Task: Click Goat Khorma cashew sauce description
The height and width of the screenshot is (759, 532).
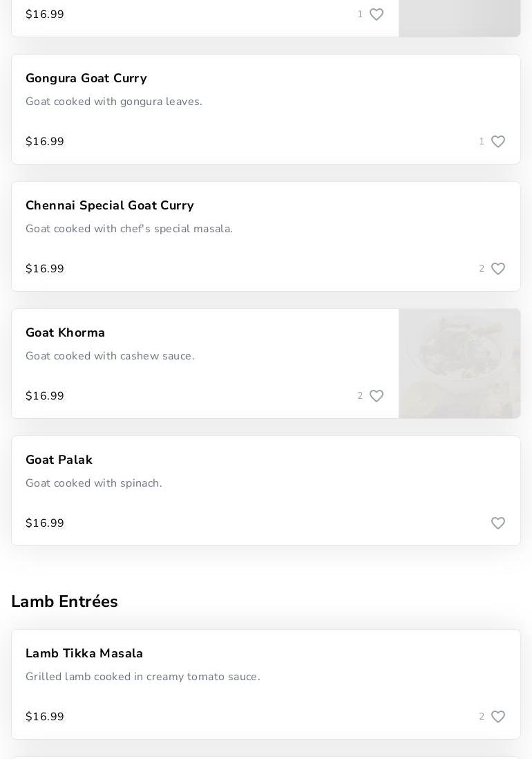Action: [110, 356]
